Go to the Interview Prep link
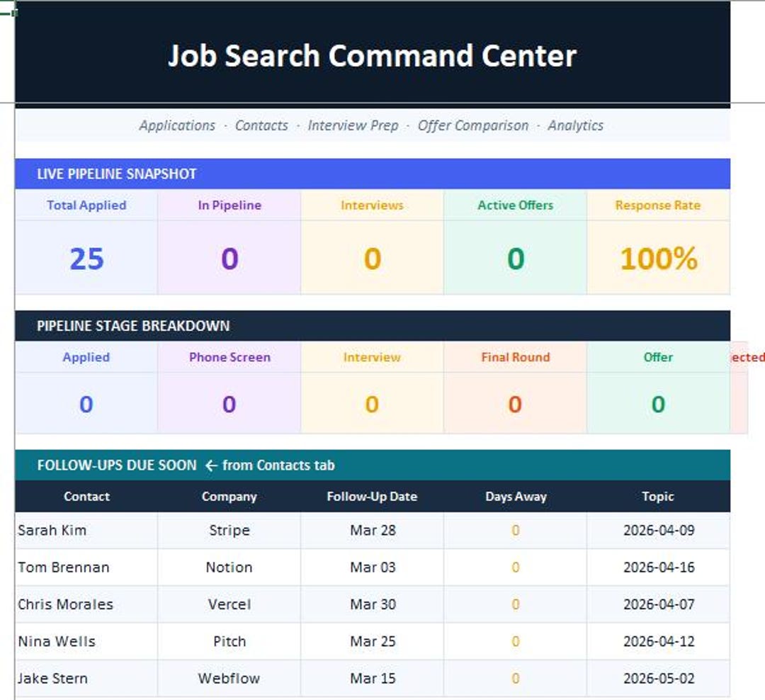Viewport: 765px width, 700px height. [353, 125]
